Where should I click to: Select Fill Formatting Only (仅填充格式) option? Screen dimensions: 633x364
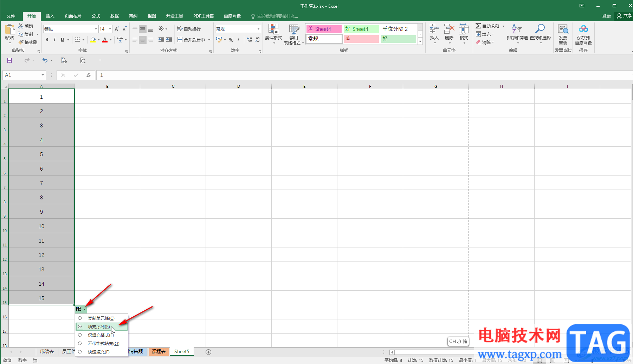point(102,335)
